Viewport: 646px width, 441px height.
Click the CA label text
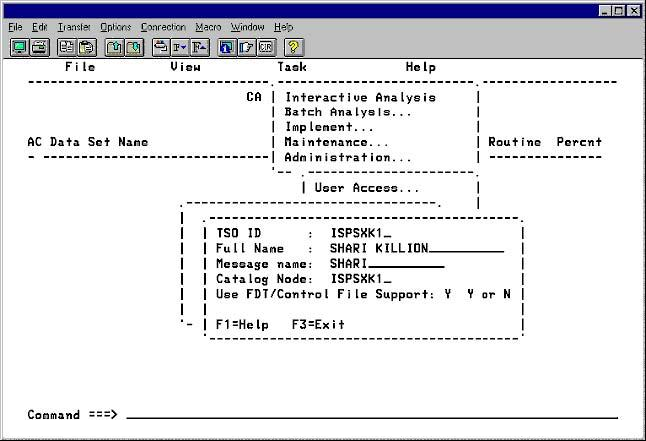pyautogui.click(x=254, y=97)
